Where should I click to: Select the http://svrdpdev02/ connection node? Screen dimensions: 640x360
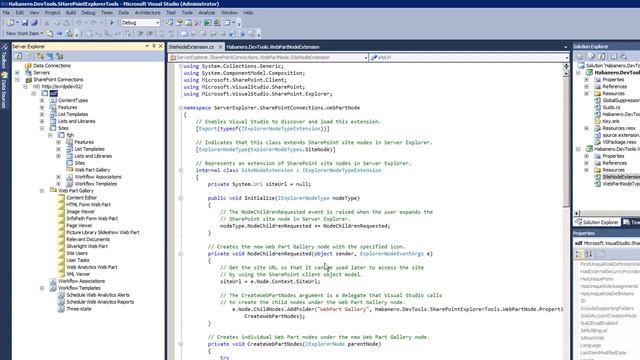(62, 87)
